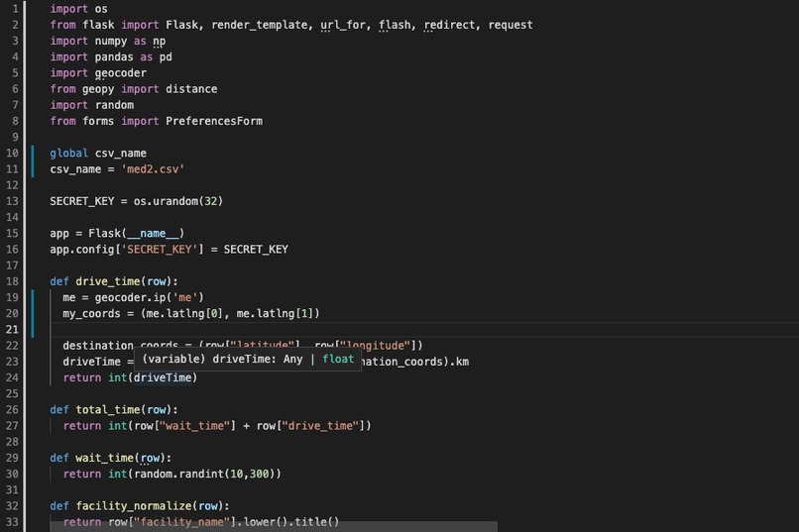Place the cursor on empty line 21

407,329
